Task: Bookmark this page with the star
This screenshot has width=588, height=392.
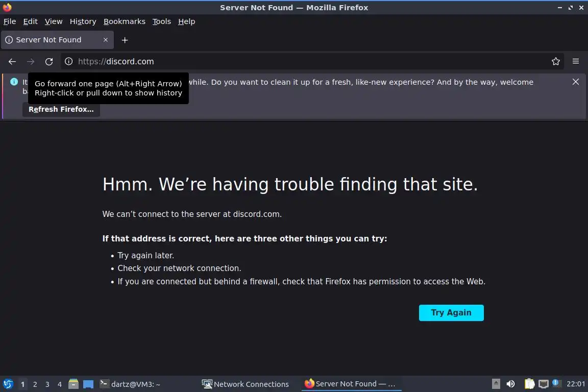Action: [x=556, y=62]
